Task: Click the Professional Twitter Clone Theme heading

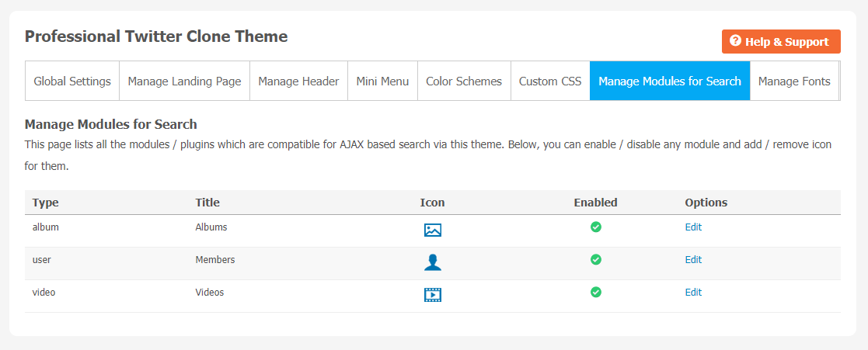Action: tap(156, 36)
